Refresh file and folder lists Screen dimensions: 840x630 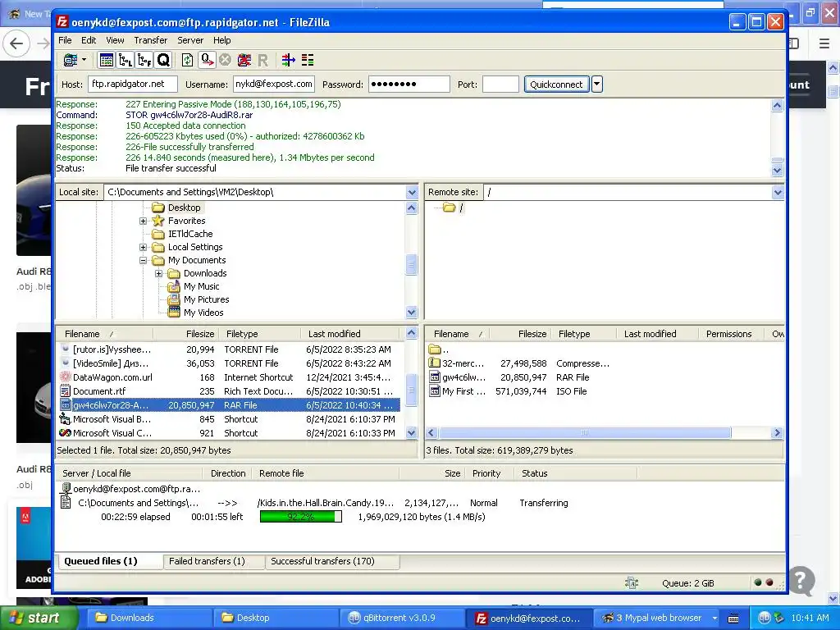point(187,60)
